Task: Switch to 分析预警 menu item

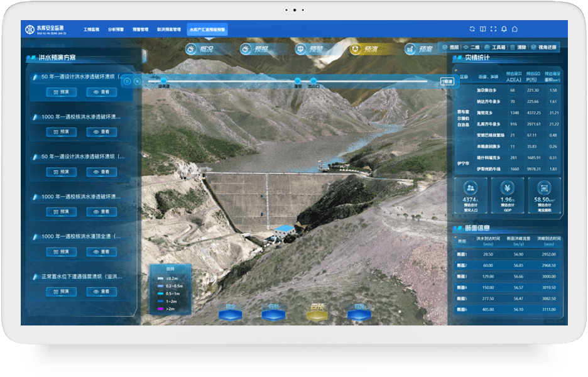Action: 116,30
